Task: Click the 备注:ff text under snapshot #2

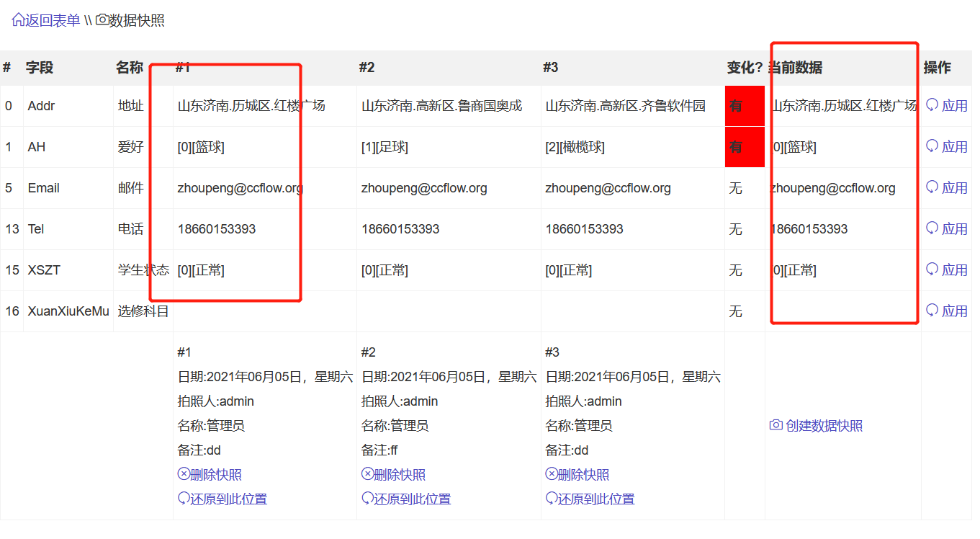Action: pyautogui.click(x=379, y=450)
